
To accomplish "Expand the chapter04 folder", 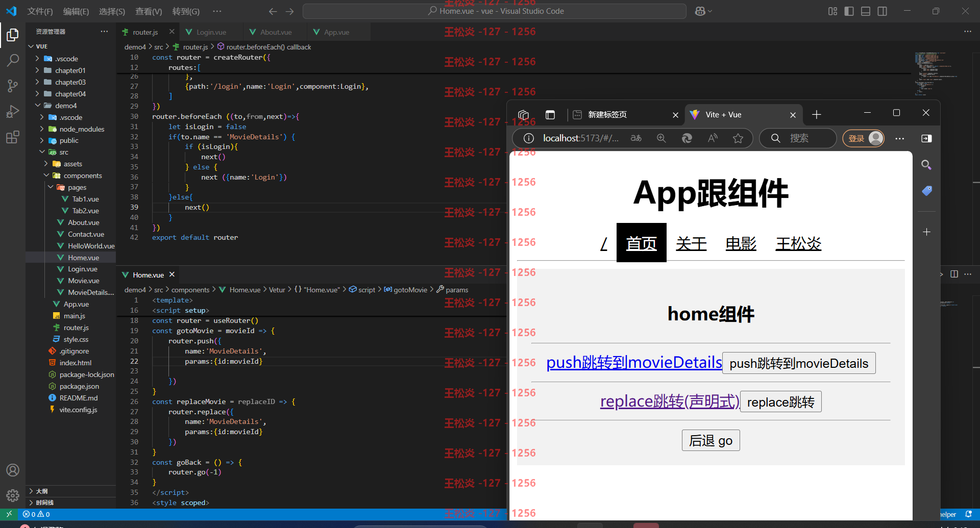I will coord(37,94).
